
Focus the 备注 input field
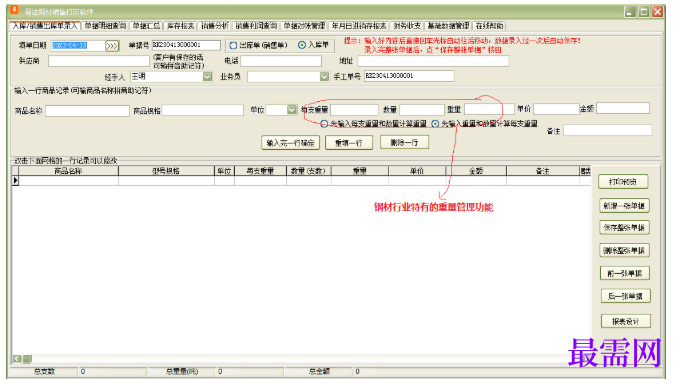point(608,130)
